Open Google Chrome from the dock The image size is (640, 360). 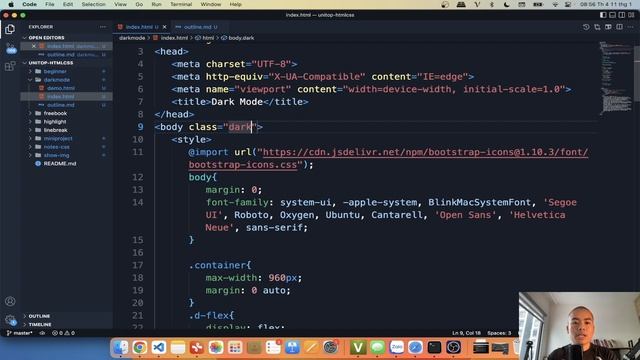[140, 347]
